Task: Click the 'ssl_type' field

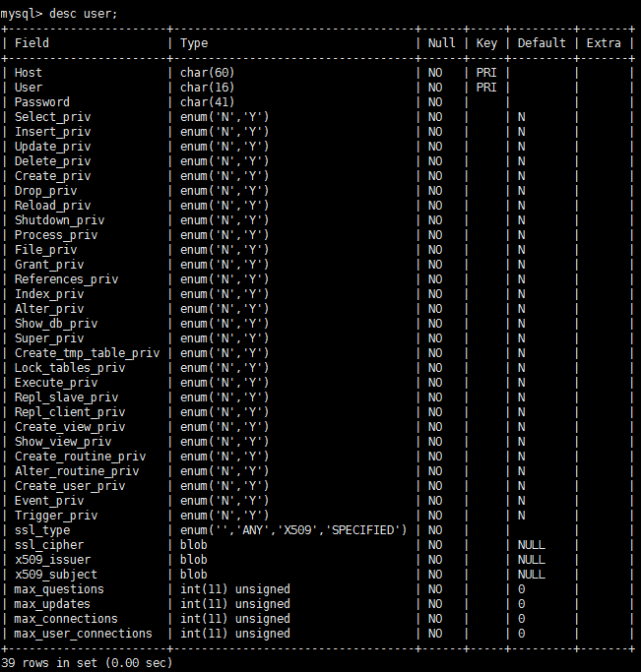Action: point(42,530)
